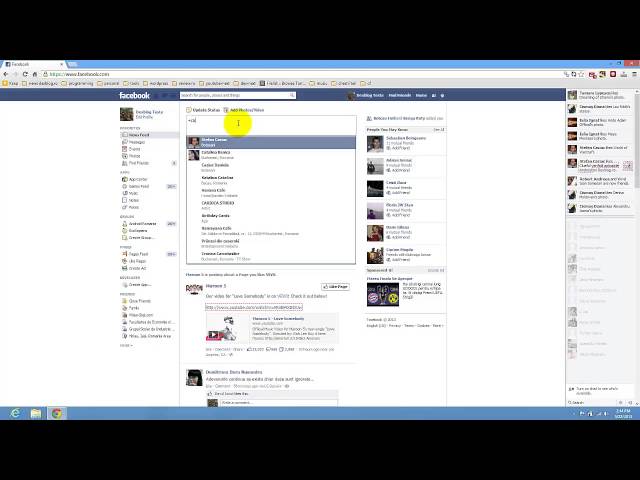Choose Birthday Cards from the suggestions
Viewport: 640px width, 480px height.
click(x=271, y=218)
